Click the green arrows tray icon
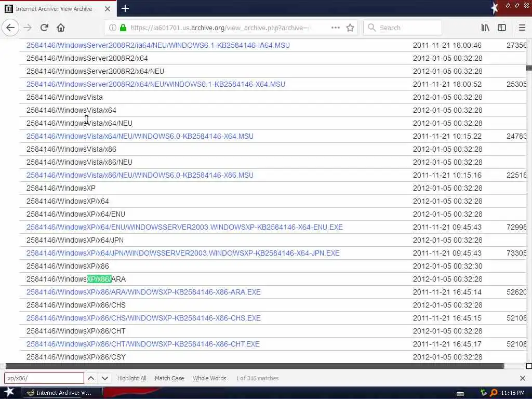The image size is (532, 399). (x=484, y=393)
